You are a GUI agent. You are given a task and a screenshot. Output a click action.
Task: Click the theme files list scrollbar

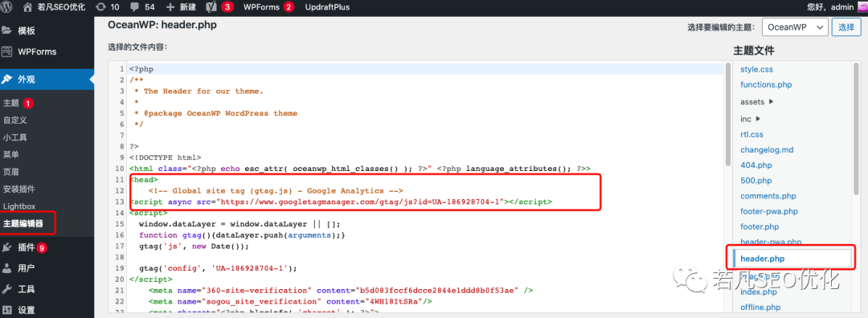click(x=857, y=128)
